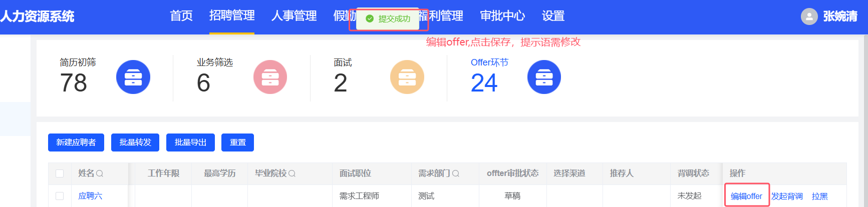868x207 pixels.
Task: Click the pink 业务筛选 archive icon
Action: (x=270, y=77)
